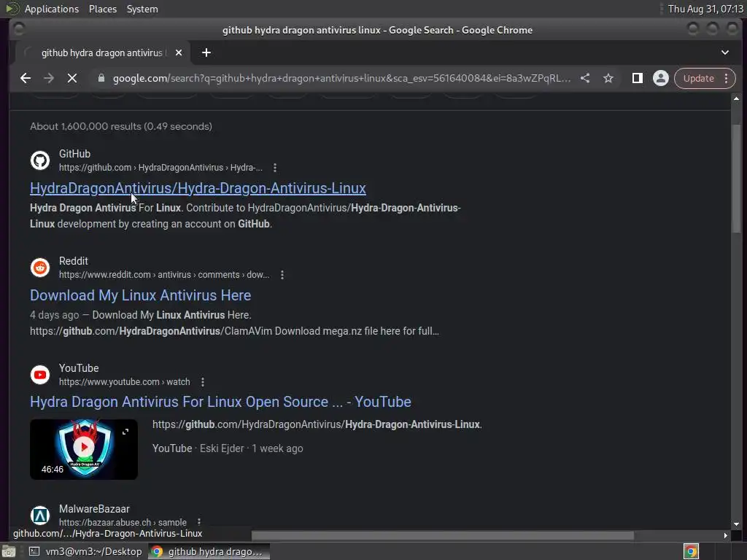Image resolution: width=747 pixels, height=560 pixels.
Task: Open the Applications menu
Action: (x=52, y=9)
